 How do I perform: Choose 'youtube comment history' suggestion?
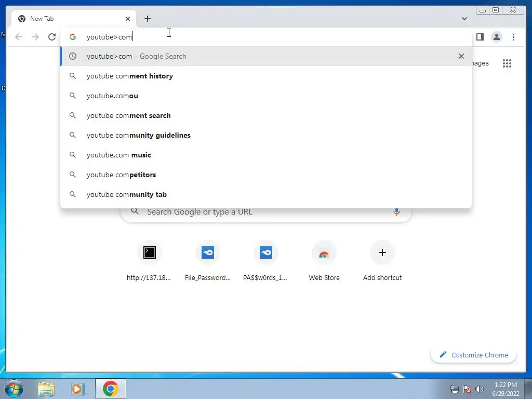(x=266, y=76)
